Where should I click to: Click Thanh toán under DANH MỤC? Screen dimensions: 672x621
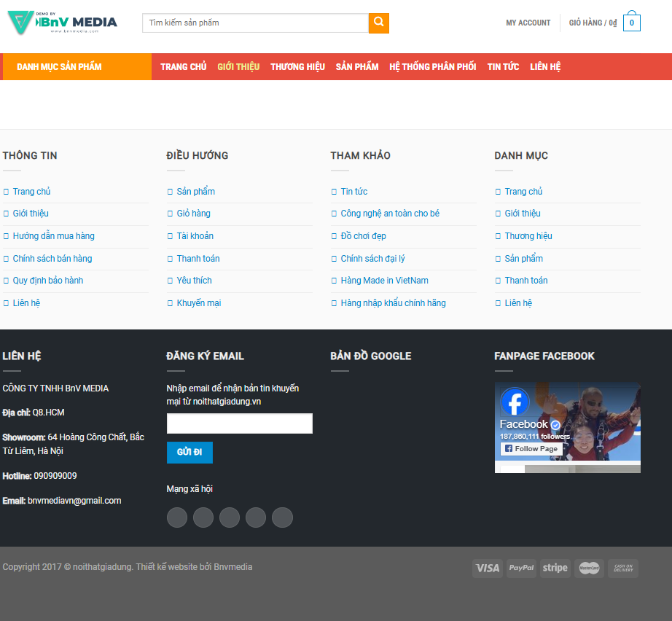point(526,281)
